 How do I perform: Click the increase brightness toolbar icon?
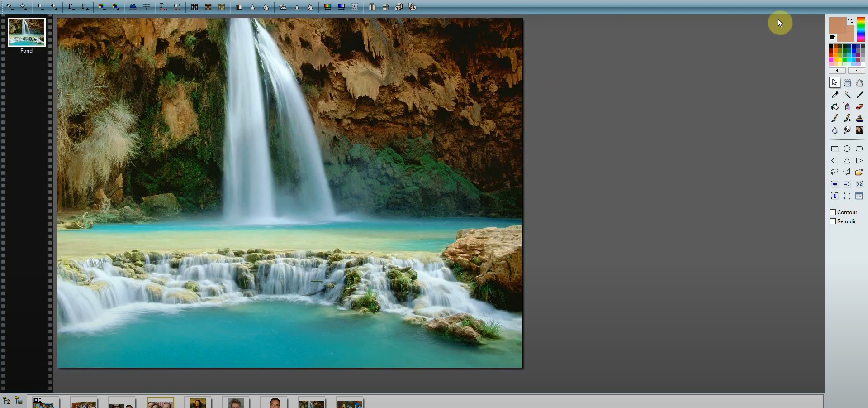tap(23, 7)
